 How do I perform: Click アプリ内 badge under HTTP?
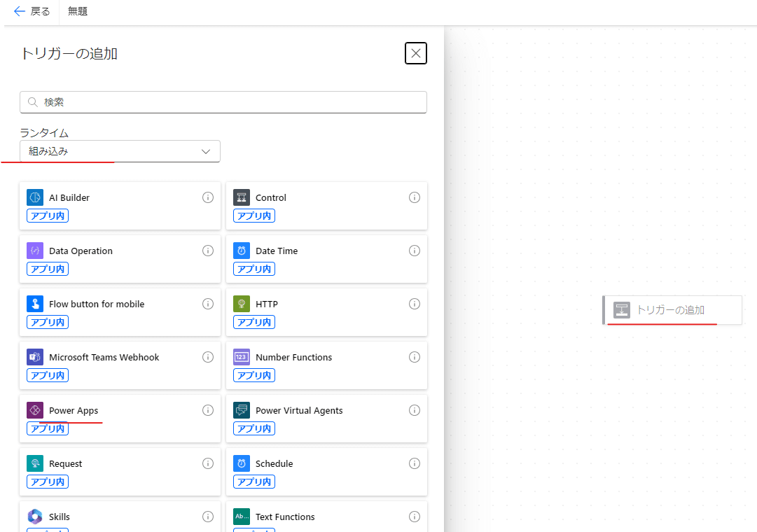pyautogui.click(x=254, y=322)
